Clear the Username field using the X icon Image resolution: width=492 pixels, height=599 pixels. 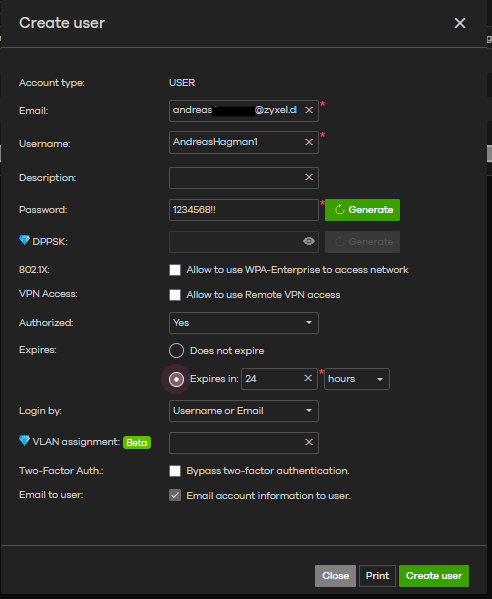pos(309,142)
